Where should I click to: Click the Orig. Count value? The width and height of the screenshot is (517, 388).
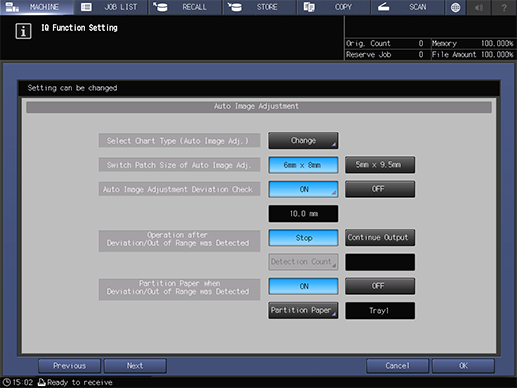pyautogui.click(x=421, y=43)
